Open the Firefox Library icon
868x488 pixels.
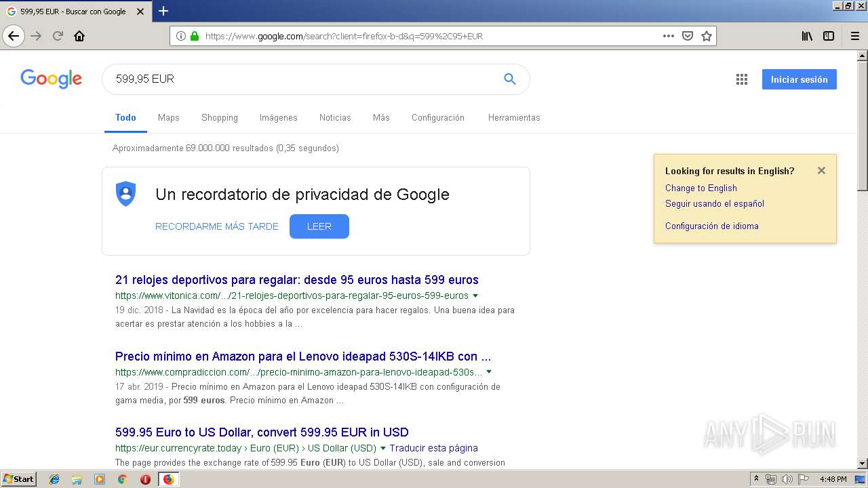point(807,36)
